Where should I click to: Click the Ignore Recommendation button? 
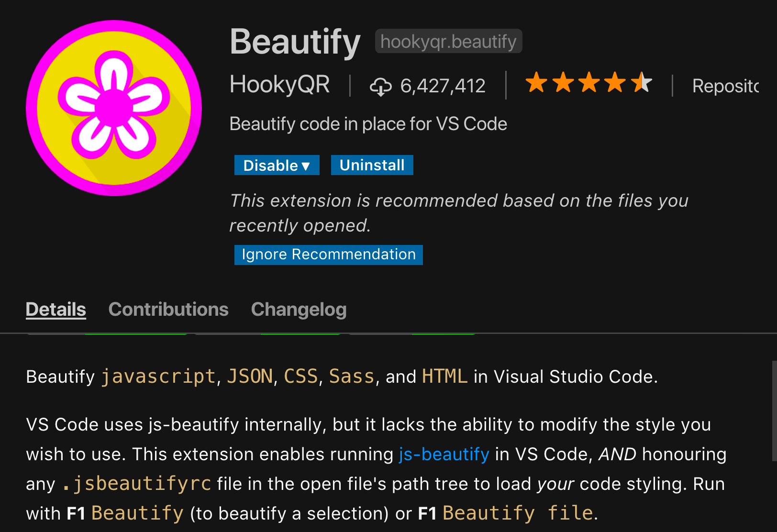click(x=328, y=255)
